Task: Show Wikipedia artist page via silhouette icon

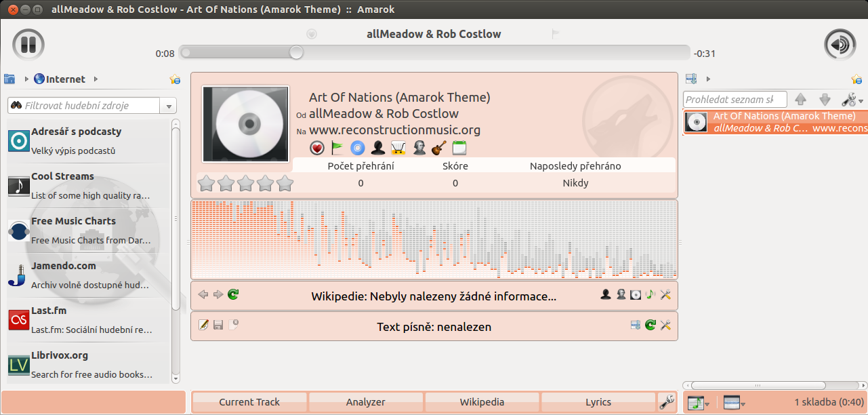Action: point(606,294)
